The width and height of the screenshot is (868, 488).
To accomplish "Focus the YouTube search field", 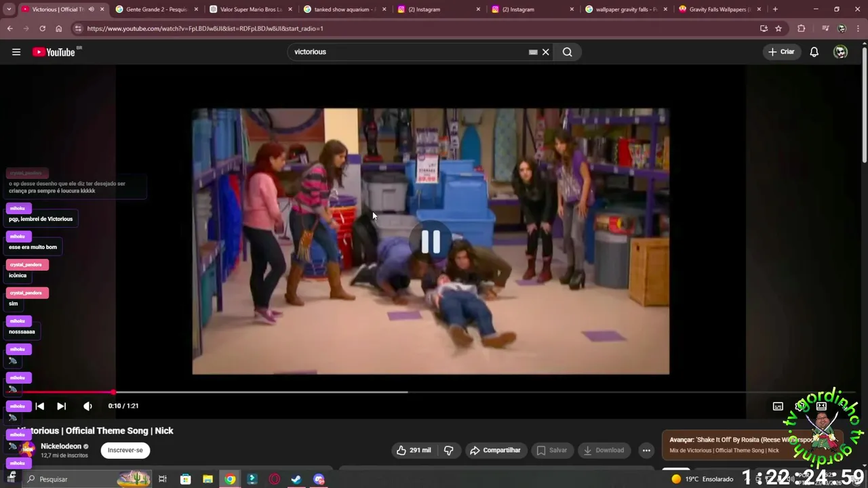I will pyautogui.click(x=410, y=52).
